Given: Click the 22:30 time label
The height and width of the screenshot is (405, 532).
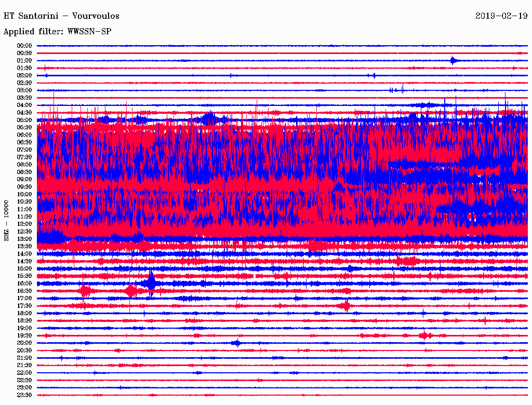Looking at the screenshot, I should click(x=24, y=380).
